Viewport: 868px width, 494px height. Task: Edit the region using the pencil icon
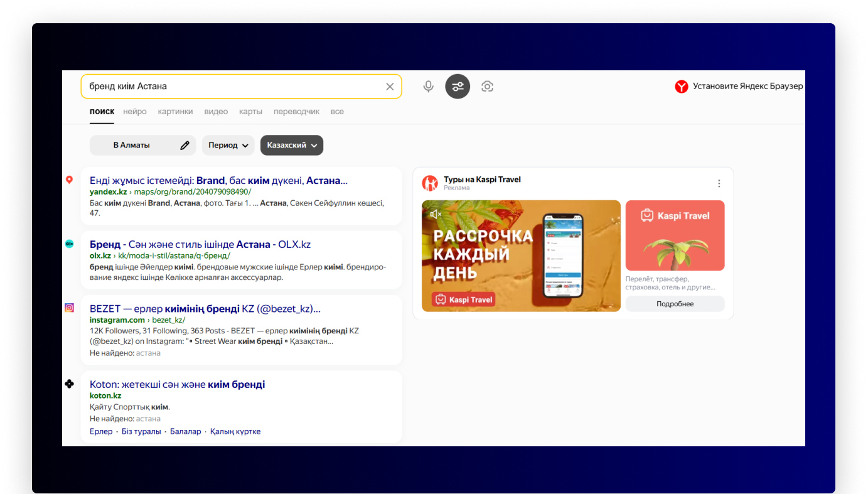click(186, 144)
